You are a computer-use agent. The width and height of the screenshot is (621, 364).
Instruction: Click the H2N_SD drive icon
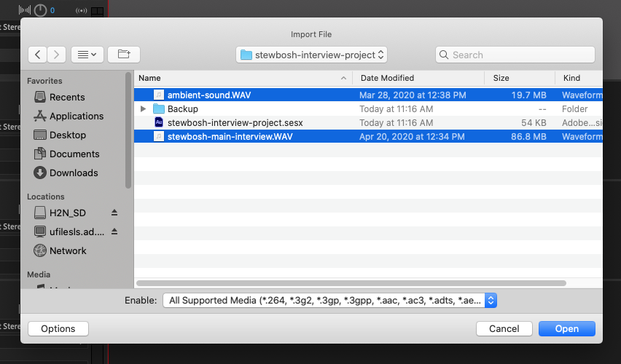click(x=40, y=213)
